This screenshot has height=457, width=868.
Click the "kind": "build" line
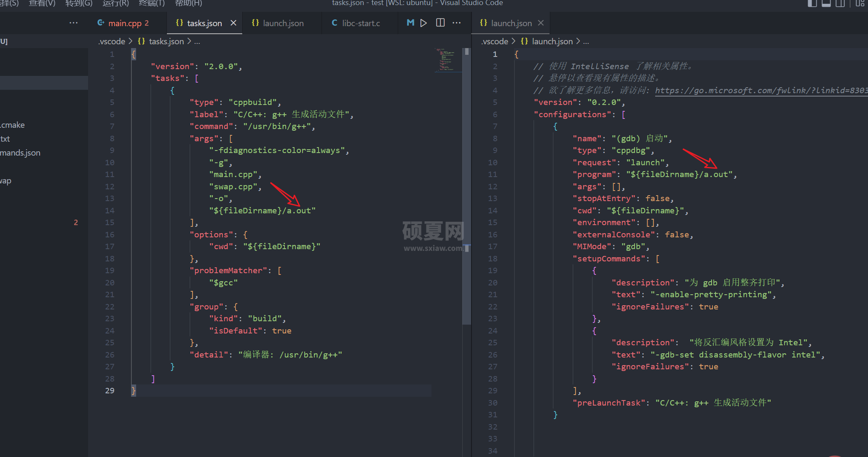pos(247,318)
